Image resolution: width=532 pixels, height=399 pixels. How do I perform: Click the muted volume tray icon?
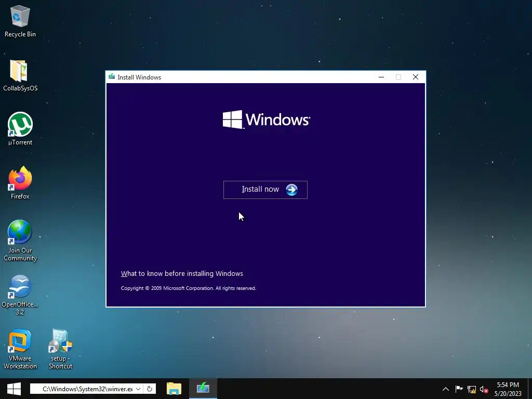(484, 389)
